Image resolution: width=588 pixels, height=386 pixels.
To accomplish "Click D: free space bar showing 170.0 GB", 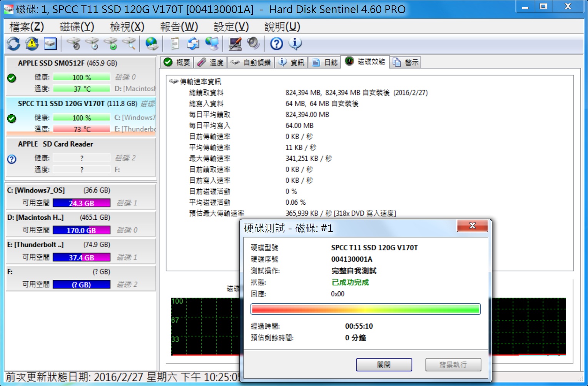I will [82, 231].
